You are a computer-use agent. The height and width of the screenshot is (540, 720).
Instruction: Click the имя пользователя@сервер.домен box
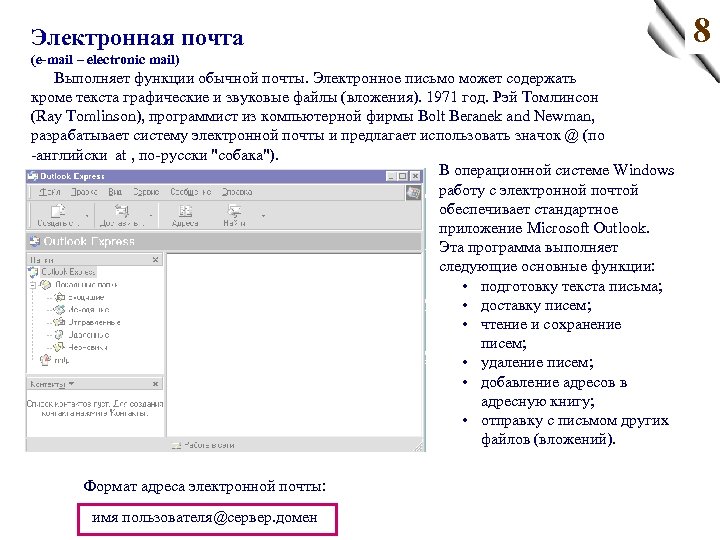(207, 519)
